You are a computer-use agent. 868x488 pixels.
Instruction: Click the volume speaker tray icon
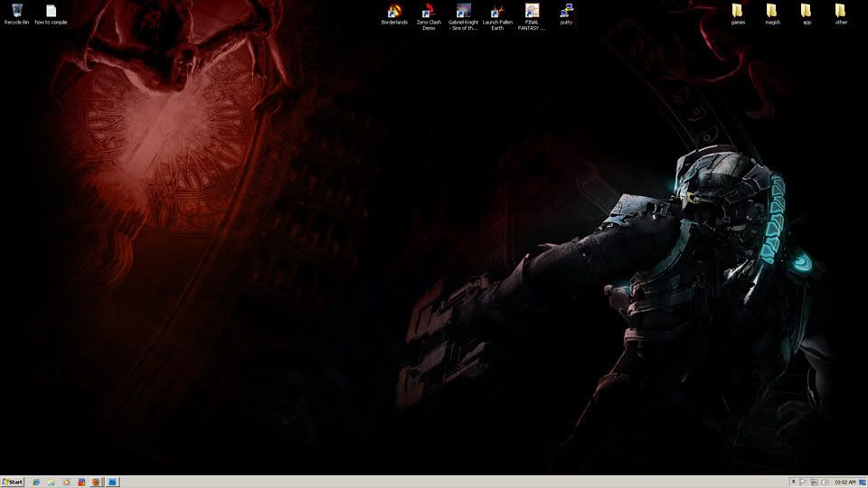825,483
